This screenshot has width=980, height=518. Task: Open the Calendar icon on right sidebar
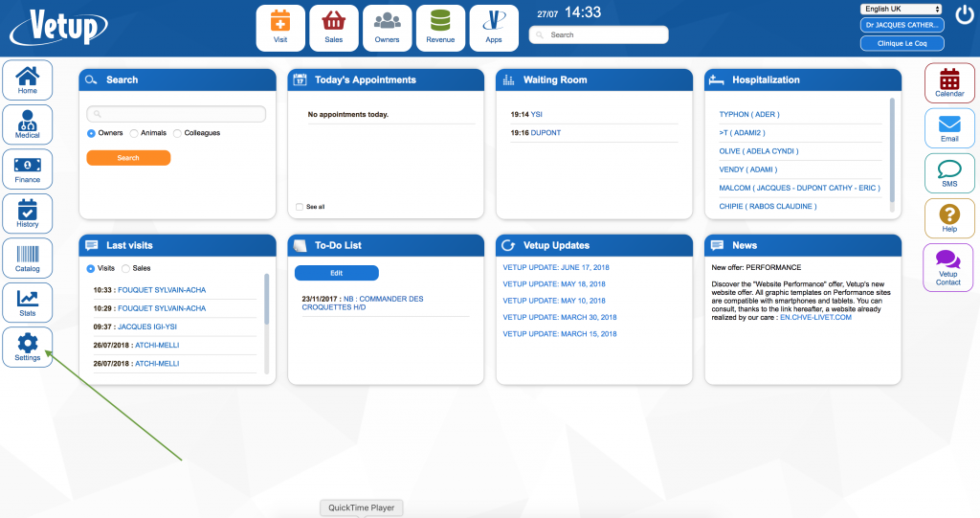click(x=948, y=82)
